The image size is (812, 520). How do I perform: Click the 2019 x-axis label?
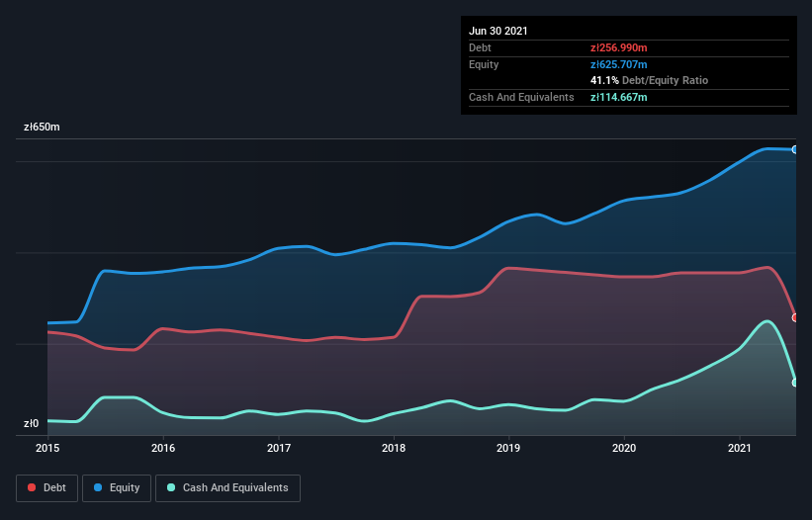coord(508,448)
